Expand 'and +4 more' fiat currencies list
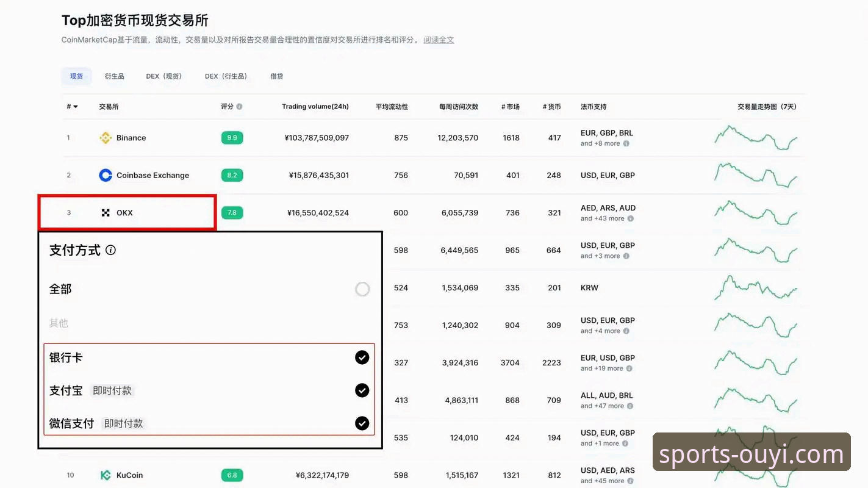 click(x=600, y=331)
